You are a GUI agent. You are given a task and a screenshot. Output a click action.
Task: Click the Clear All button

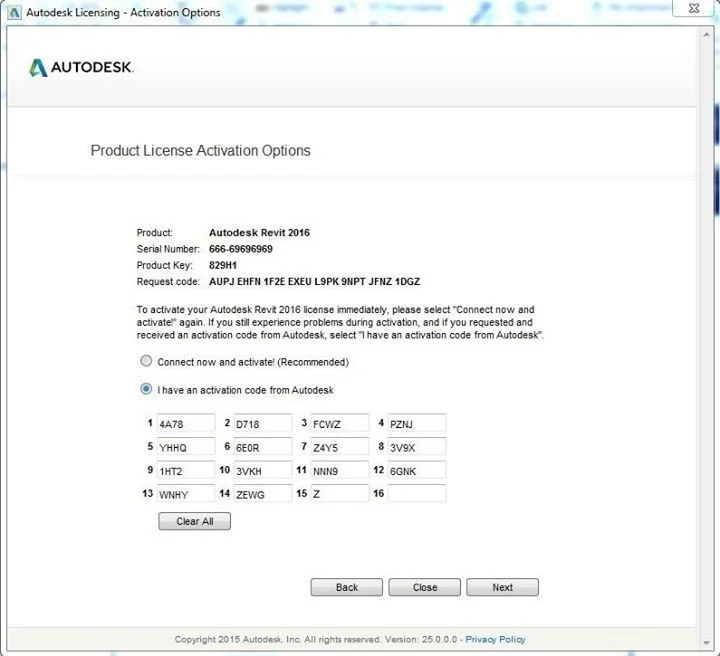coord(195,521)
